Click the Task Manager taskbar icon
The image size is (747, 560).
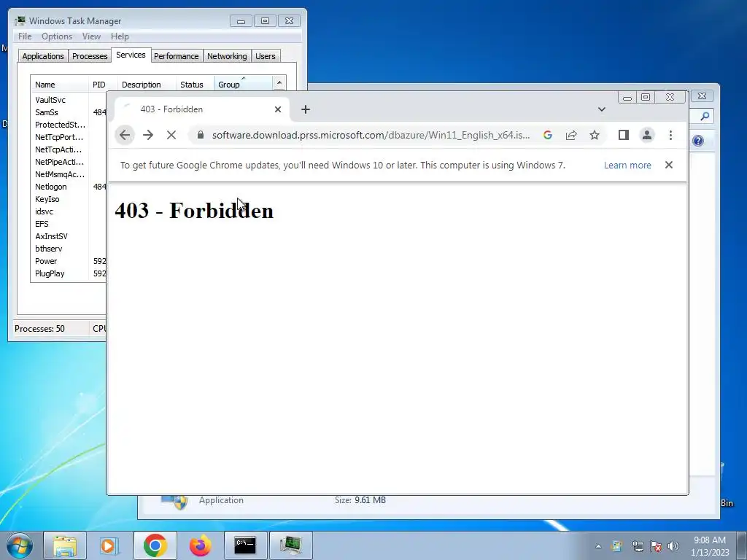[x=290, y=545]
